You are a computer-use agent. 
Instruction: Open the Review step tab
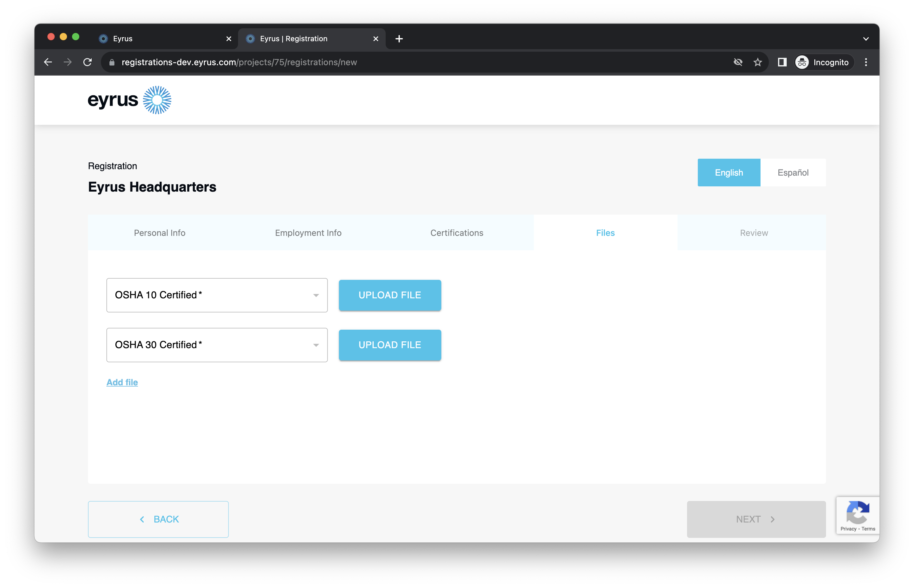754,232
